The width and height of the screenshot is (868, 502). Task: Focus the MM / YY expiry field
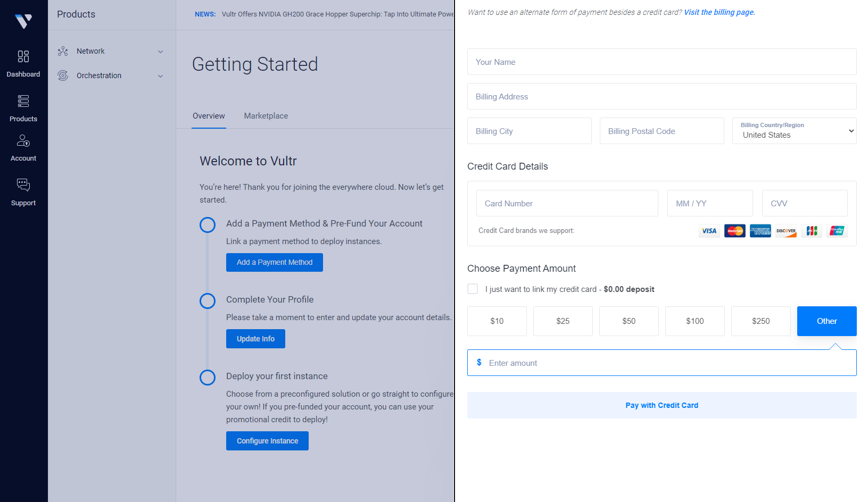point(710,203)
